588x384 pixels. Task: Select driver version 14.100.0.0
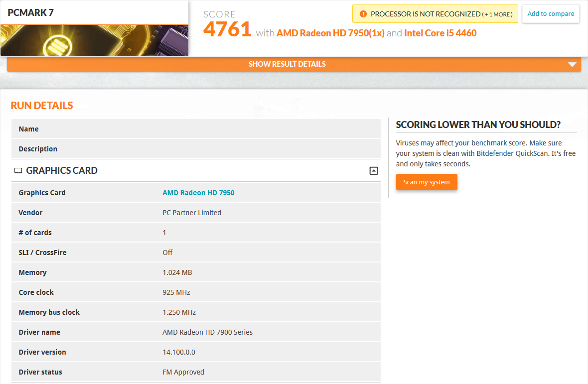[x=178, y=352]
